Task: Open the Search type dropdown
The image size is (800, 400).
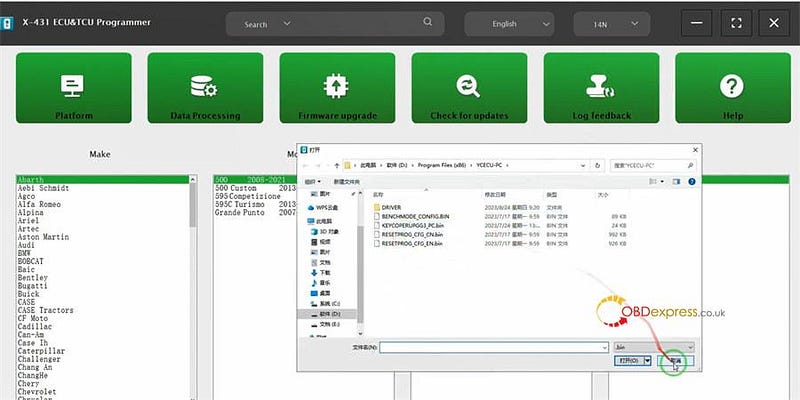Action: click(x=267, y=23)
